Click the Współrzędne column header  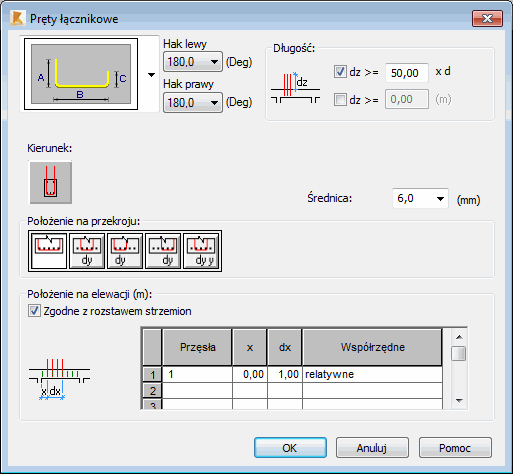tap(372, 347)
